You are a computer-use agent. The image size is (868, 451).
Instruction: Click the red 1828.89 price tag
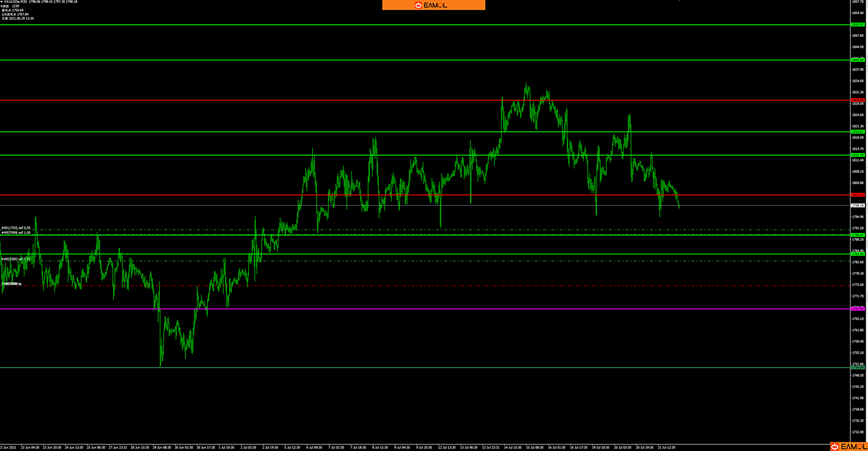point(857,100)
